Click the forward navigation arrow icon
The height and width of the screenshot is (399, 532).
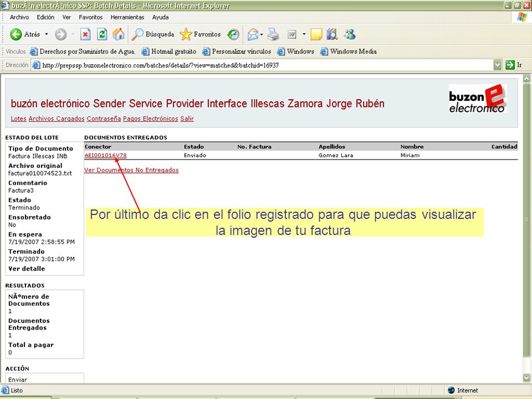(x=61, y=34)
